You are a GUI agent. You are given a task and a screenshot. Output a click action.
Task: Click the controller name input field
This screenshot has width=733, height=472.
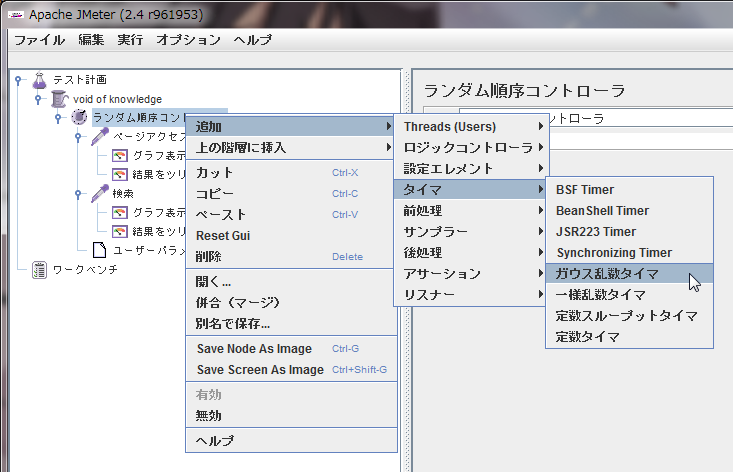click(641, 118)
